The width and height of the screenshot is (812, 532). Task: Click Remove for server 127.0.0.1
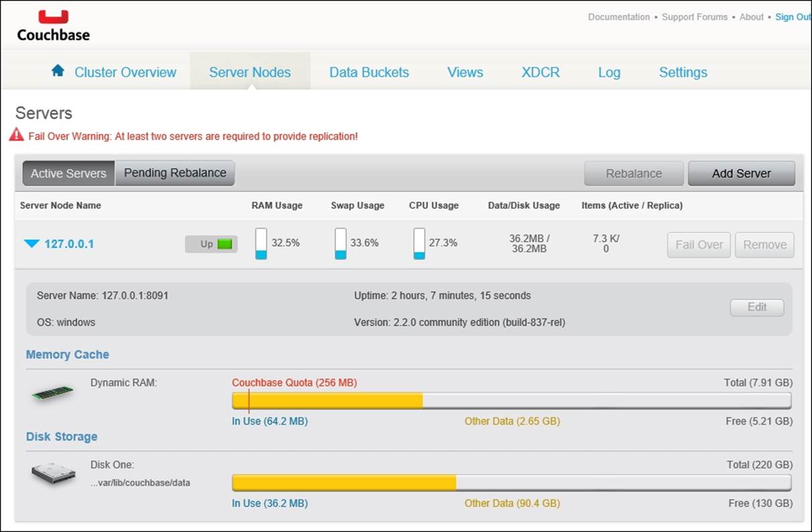pyautogui.click(x=764, y=245)
